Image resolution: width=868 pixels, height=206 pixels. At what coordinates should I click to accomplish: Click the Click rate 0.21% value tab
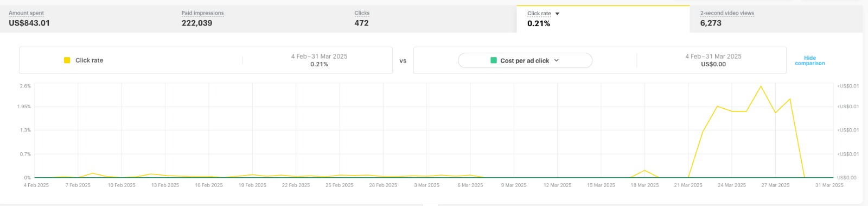[603, 19]
